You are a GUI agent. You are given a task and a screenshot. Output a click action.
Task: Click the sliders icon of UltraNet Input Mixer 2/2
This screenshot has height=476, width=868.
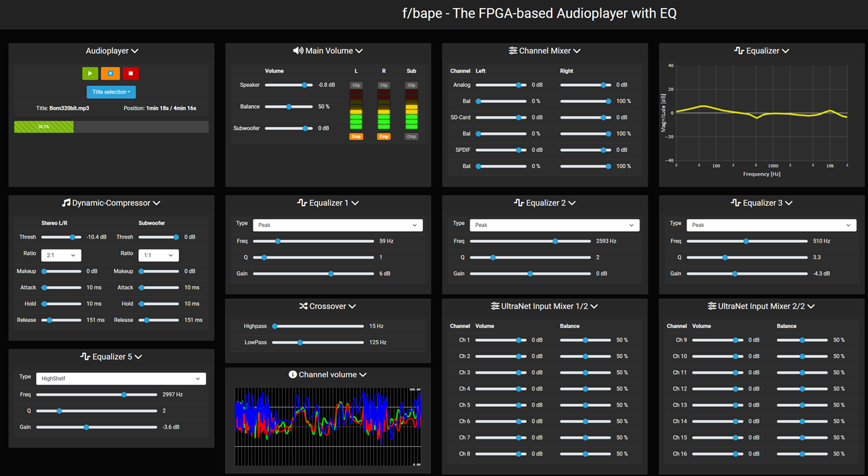pyautogui.click(x=711, y=306)
